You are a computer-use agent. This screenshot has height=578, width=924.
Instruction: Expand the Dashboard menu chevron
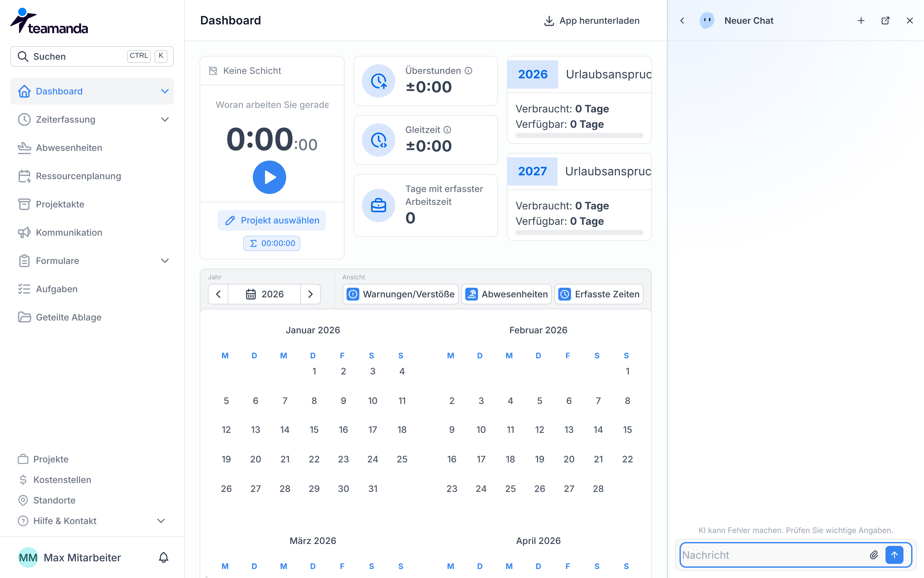click(x=165, y=92)
